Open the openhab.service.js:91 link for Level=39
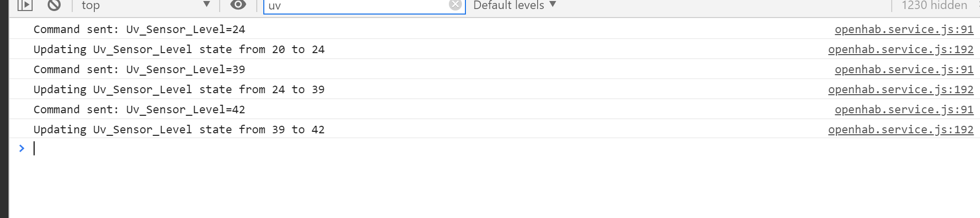Viewport: 980px width, 218px height. 904,69
